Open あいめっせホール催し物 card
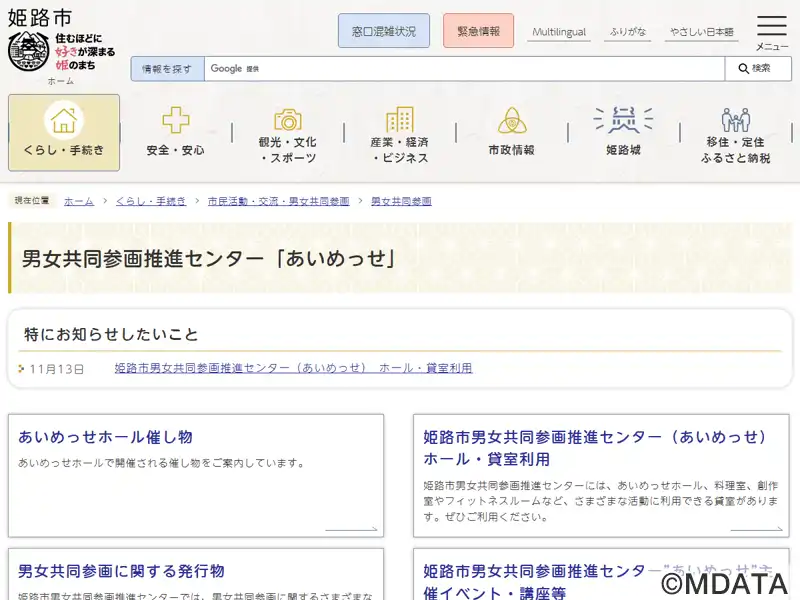This screenshot has height=600, width=800. pyautogui.click(x=105, y=437)
